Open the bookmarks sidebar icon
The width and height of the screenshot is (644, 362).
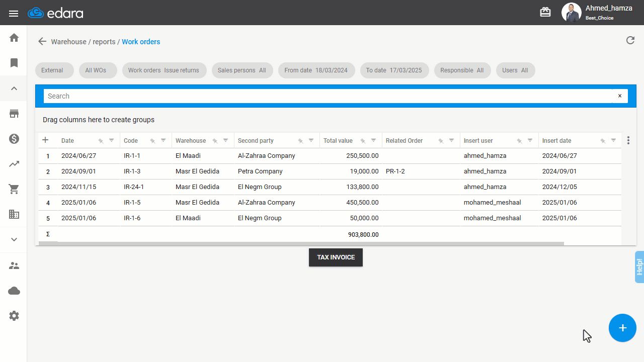[14, 63]
